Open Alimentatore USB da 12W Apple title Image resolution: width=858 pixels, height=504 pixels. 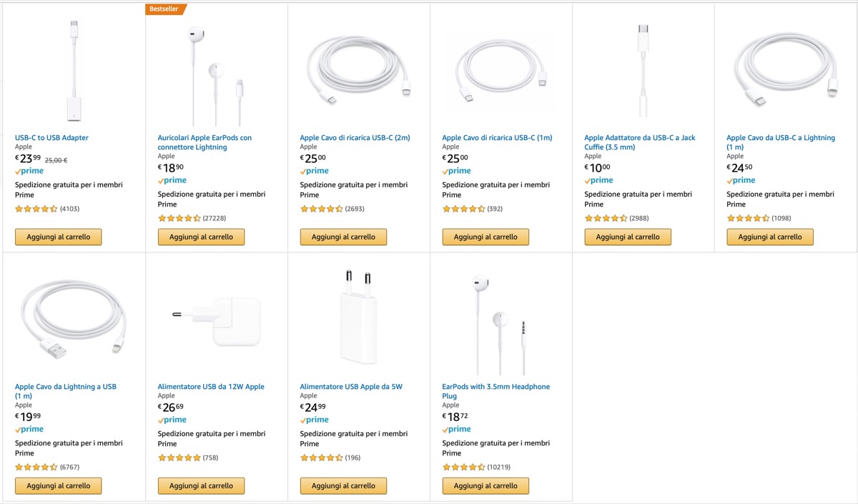(x=211, y=387)
